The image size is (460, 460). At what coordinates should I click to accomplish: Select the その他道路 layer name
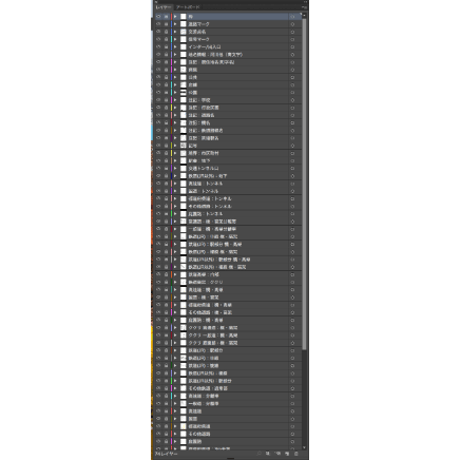tap(199, 434)
